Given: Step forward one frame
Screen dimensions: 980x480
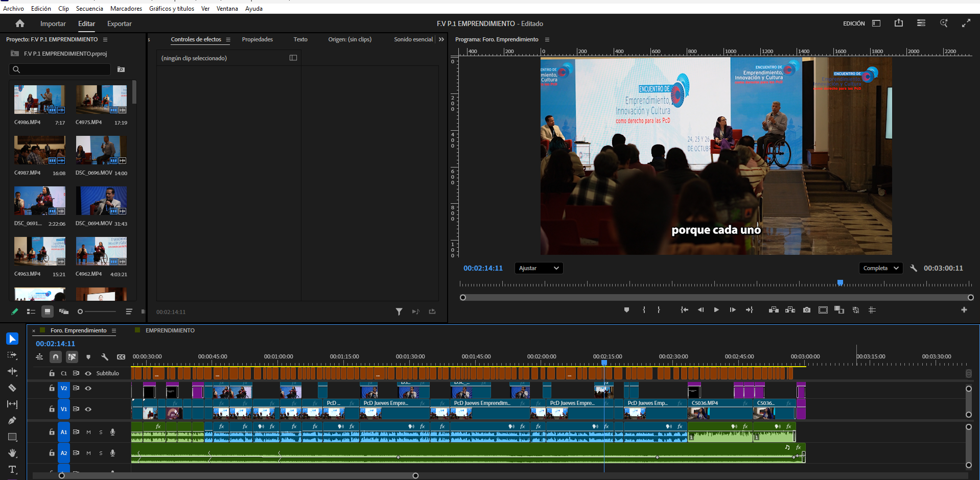Looking at the screenshot, I should (733, 310).
